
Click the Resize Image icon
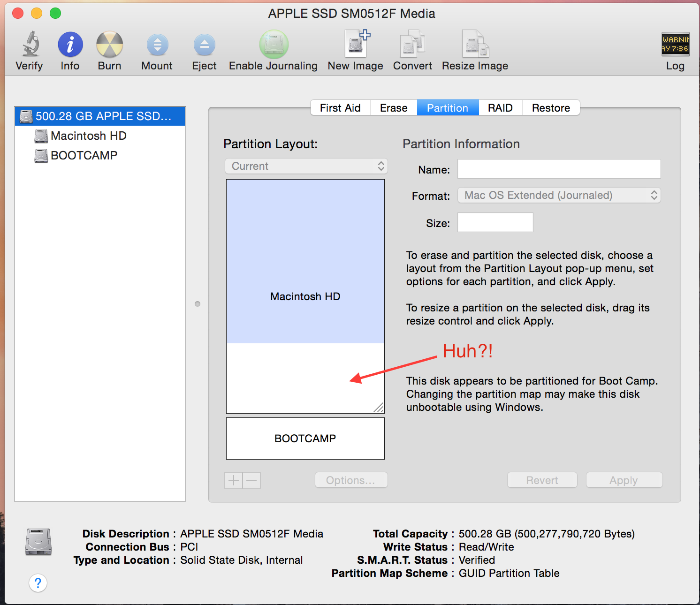point(475,44)
